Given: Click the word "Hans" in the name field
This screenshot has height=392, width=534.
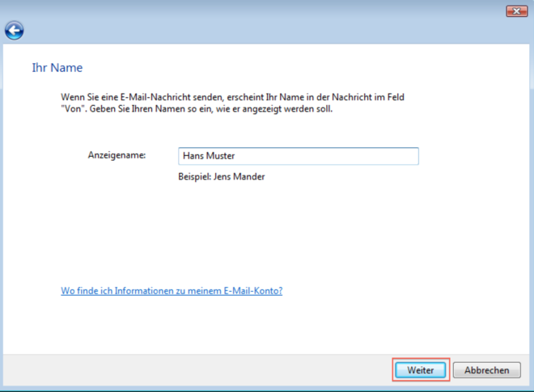Looking at the screenshot, I should pyautogui.click(x=193, y=156).
